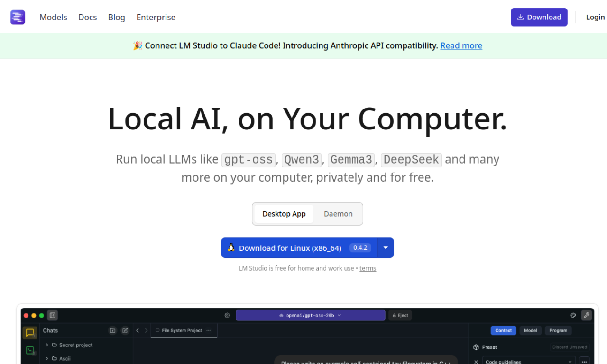Screen dimensions: 607x364
Task: Remove Code guidelines with the X
Action: click(476, 362)
